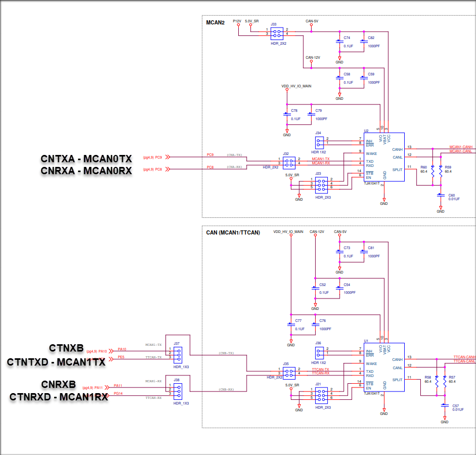Click the MCAN2 block title
Image resolution: width=476 pixels, height=455 pixels.
215,22
